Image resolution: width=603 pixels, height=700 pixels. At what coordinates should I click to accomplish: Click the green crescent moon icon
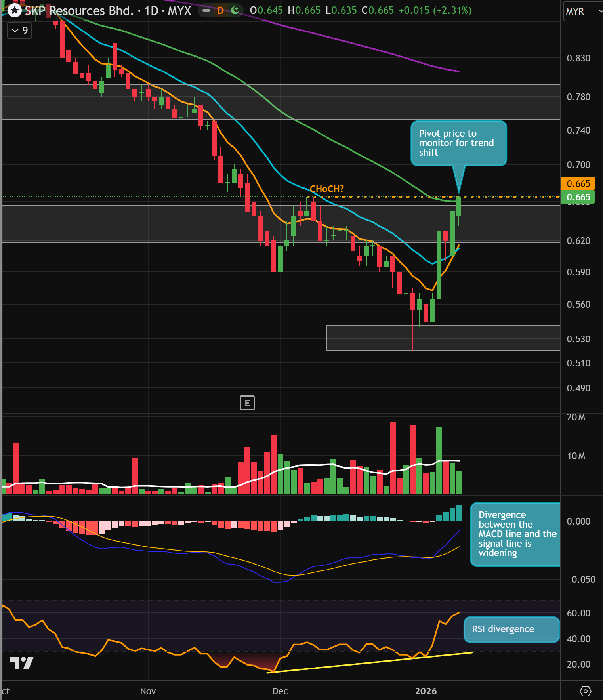click(235, 10)
